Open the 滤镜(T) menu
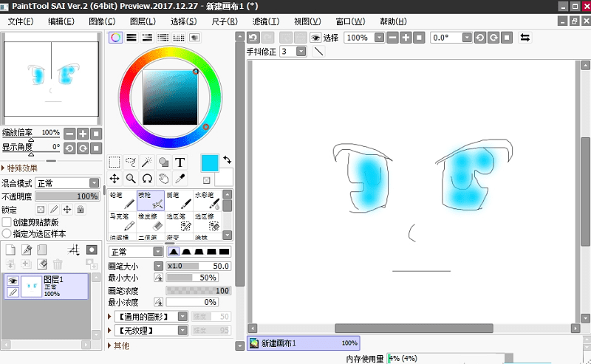The height and width of the screenshot is (364, 591). tap(265, 21)
